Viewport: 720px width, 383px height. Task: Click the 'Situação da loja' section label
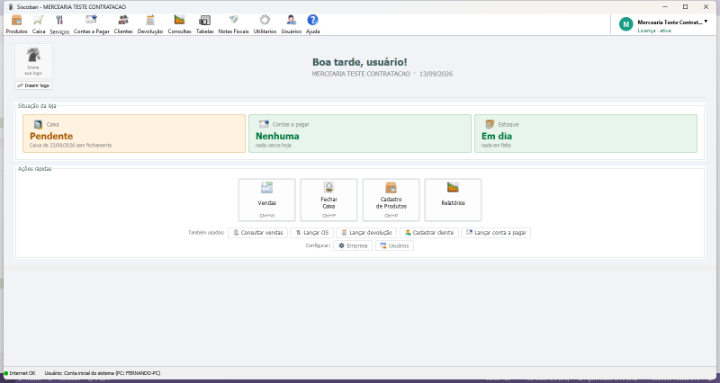pyautogui.click(x=37, y=106)
